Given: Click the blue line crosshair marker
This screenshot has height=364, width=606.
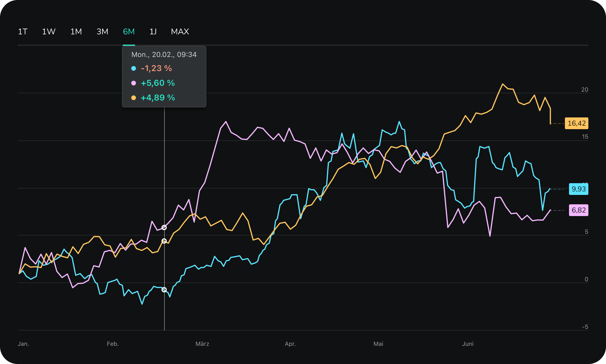Looking at the screenshot, I should click(164, 290).
